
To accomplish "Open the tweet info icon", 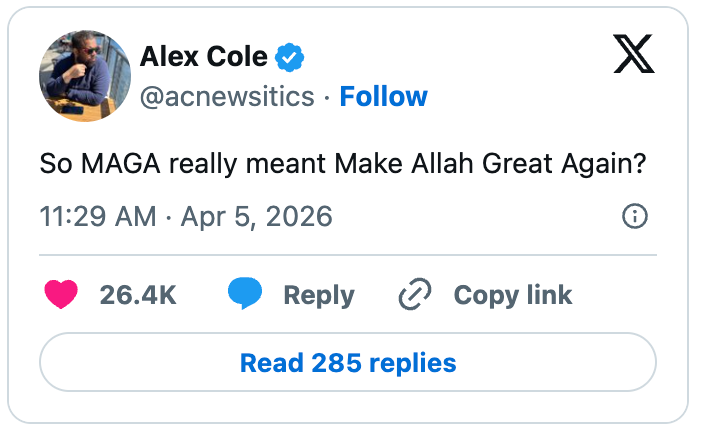I will pos(635,216).
